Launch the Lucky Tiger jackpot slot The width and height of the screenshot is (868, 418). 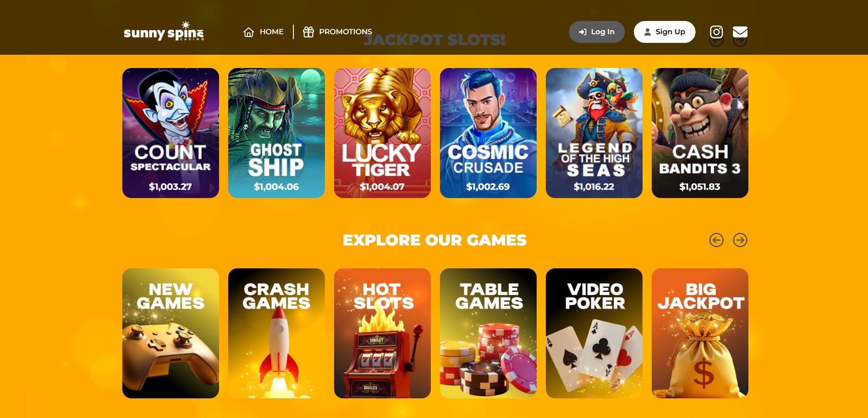pos(382,133)
